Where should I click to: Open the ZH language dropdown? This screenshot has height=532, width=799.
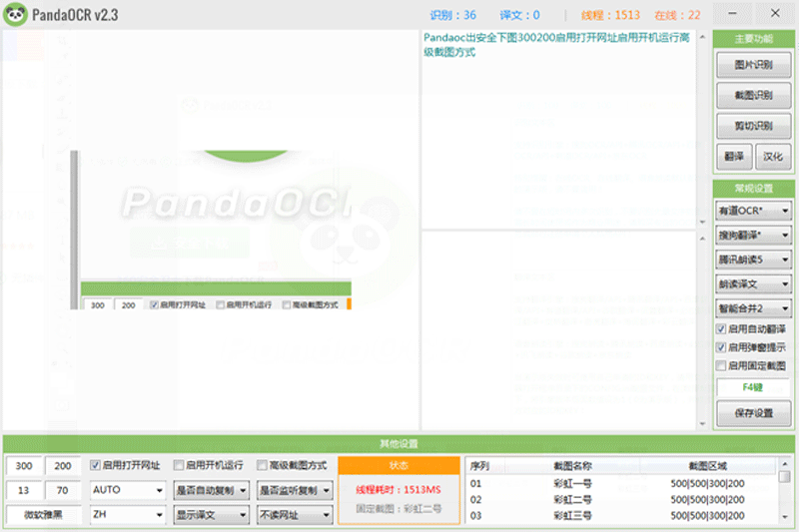tap(128, 515)
